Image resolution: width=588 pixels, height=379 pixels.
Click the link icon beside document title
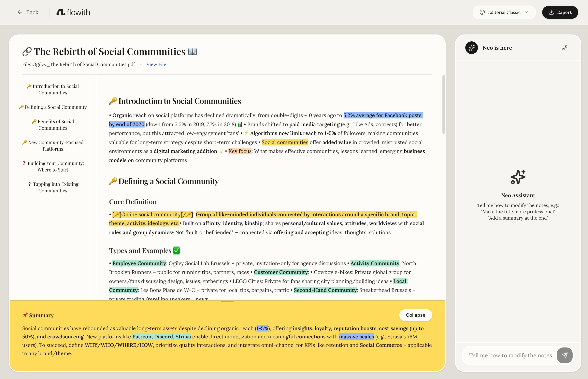27,51
